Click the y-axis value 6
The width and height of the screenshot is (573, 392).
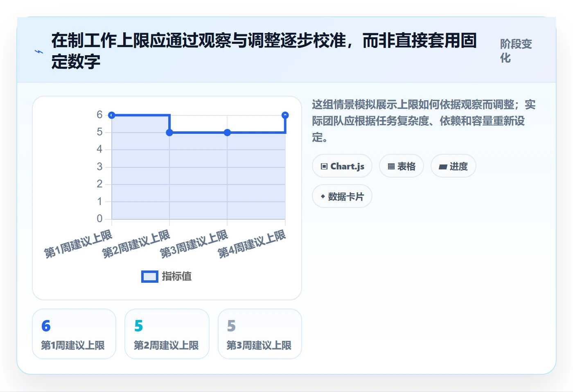tap(99, 115)
